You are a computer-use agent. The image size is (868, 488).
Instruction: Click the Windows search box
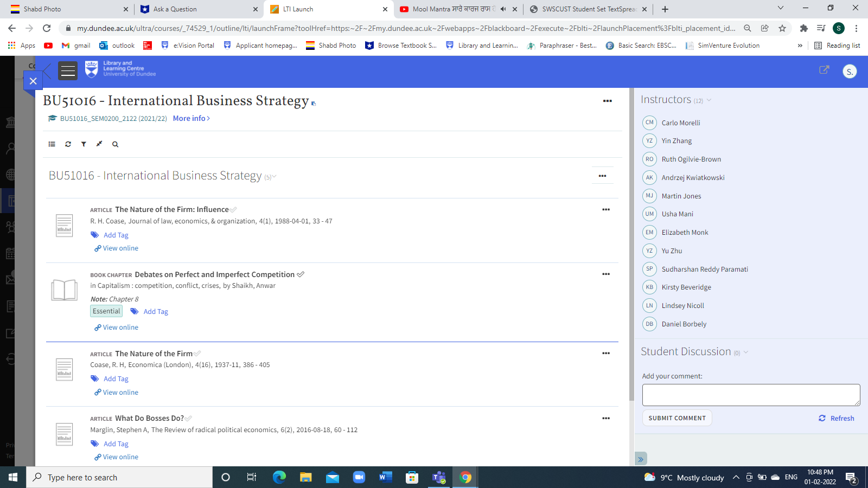[x=119, y=477]
